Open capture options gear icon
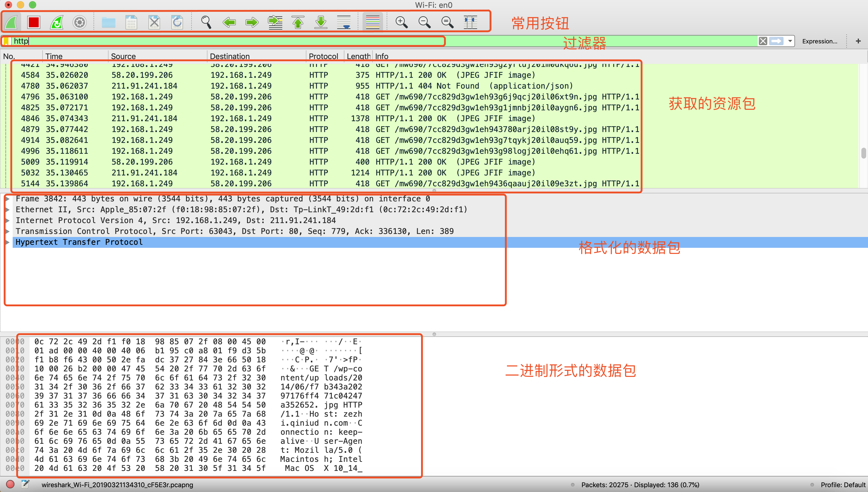This screenshot has height=492, width=868. click(80, 22)
